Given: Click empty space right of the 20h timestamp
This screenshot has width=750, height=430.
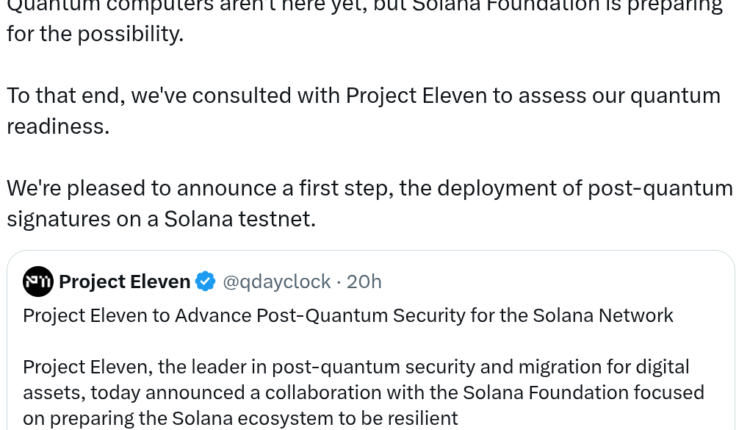Looking at the screenshot, I should [x=550, y=282].
